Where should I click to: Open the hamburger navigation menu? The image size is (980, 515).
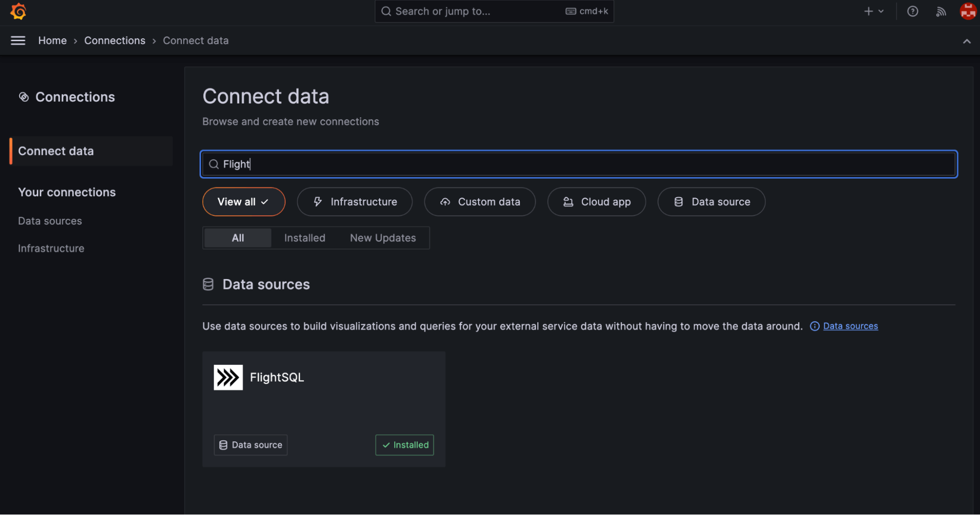[18, 41]
